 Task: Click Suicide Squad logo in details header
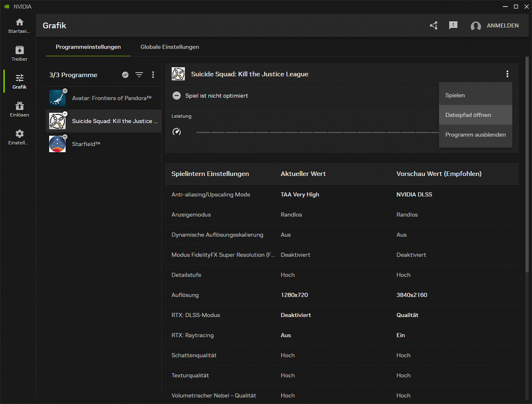coord(178,74)
